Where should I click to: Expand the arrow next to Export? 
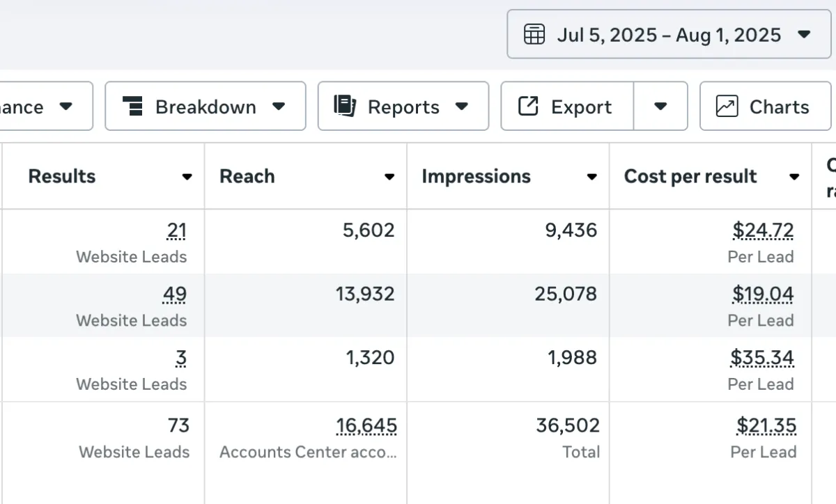(660, 107)
